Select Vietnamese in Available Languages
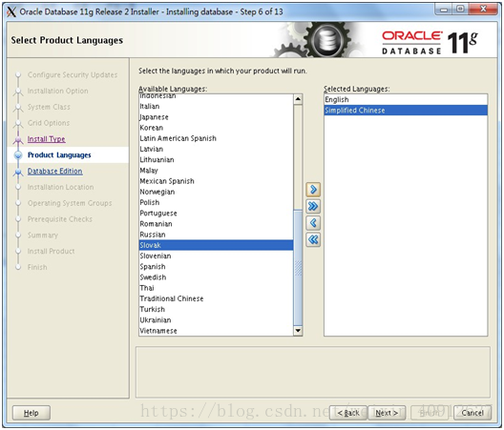This screenshot has width=504, height=430. pyautogui.click(x=216, y=331)
